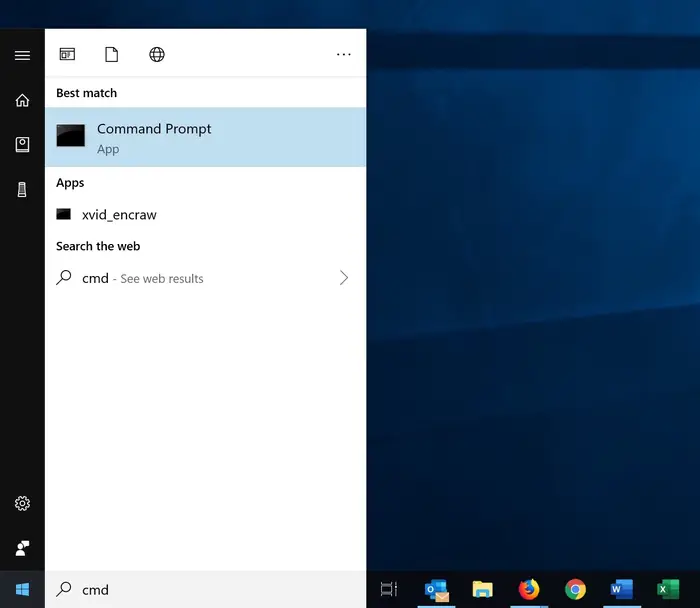Image resolution: width=700 pixels, height=608 pixels.
Task: Click the App label under Command Prompt
Action: click(108, 149)
